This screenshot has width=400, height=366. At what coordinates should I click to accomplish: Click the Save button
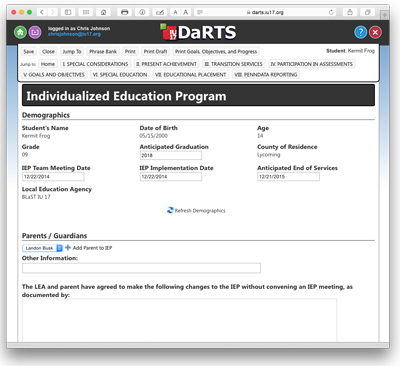coord(29,51)
